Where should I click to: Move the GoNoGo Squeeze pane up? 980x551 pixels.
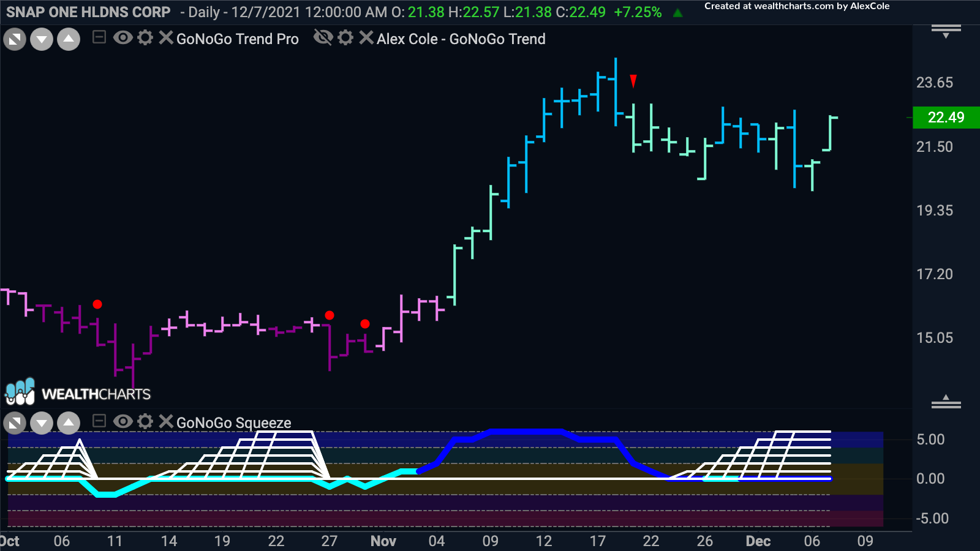[x=69, y=423]
